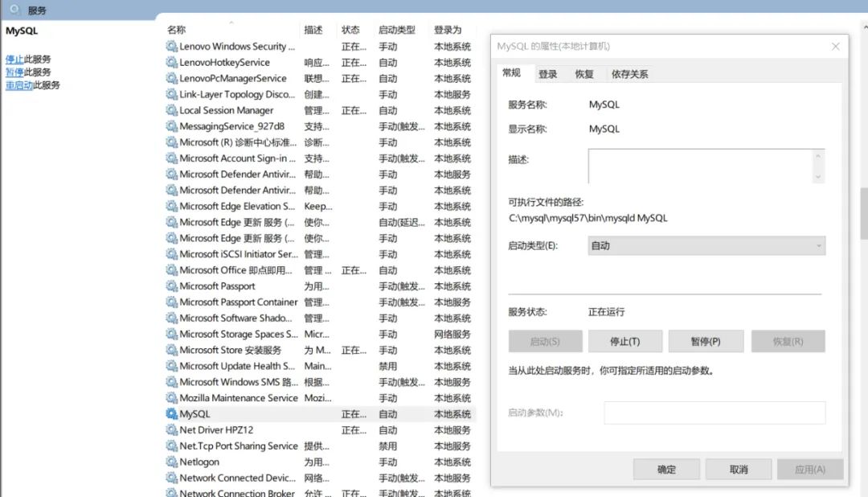Viewport: 868px width, 497px height.
Task: Click gear icon of Microsoft Edge Elevation Service
Action: [x=172, y=207]
